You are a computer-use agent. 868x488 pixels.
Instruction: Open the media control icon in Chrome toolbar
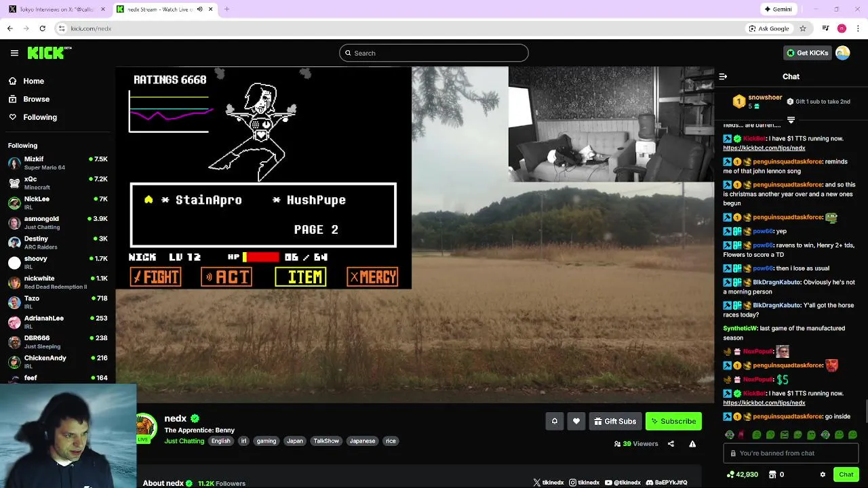(x=825, y=28)
